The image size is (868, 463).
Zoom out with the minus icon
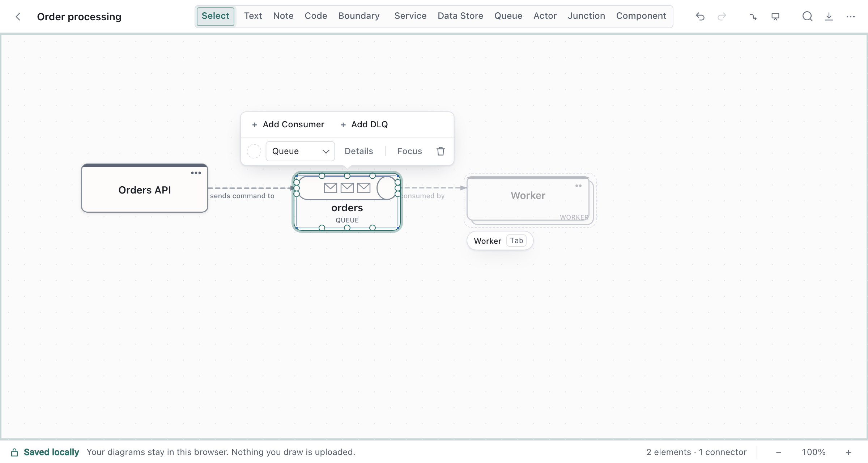(779, 452)
